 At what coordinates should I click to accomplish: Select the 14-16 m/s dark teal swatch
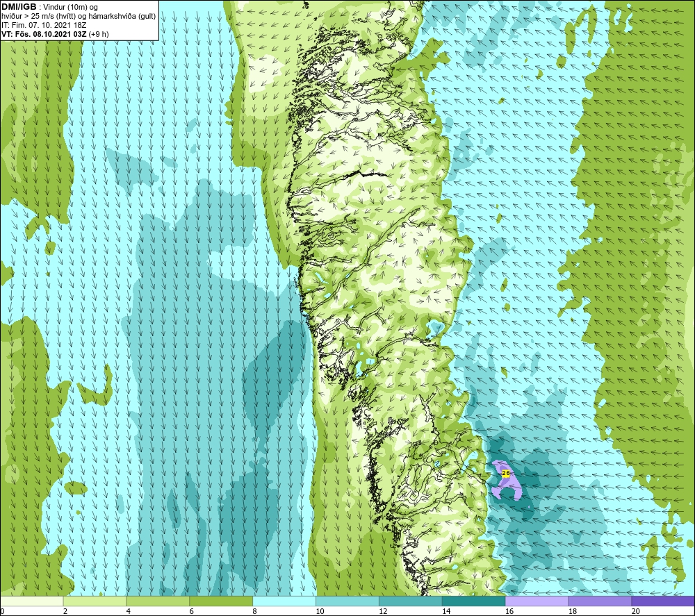(473, 601)
